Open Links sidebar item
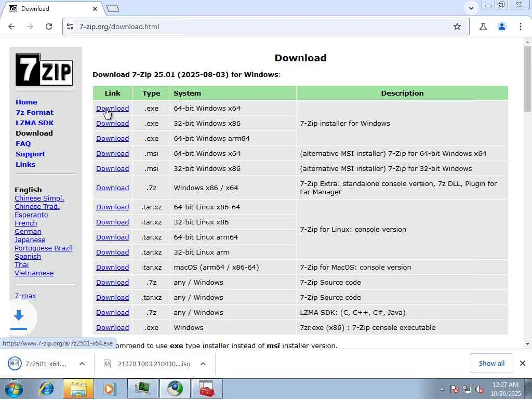532x399 pixels. point(25,164)
